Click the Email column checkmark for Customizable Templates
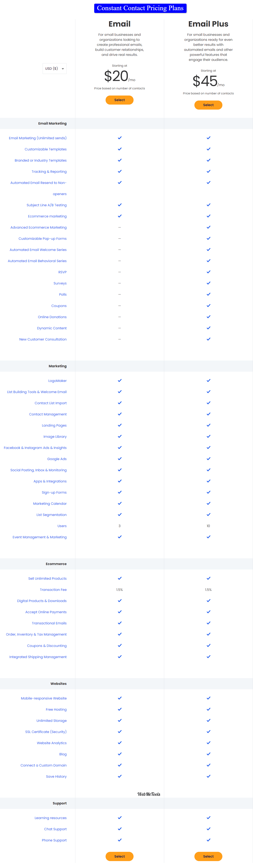 (x=119, y=149)
